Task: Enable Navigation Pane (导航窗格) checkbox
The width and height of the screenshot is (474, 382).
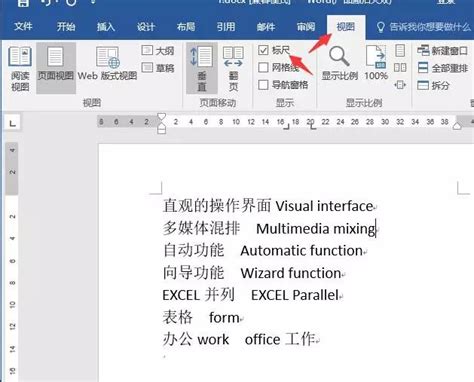Action: coord(263,85)
